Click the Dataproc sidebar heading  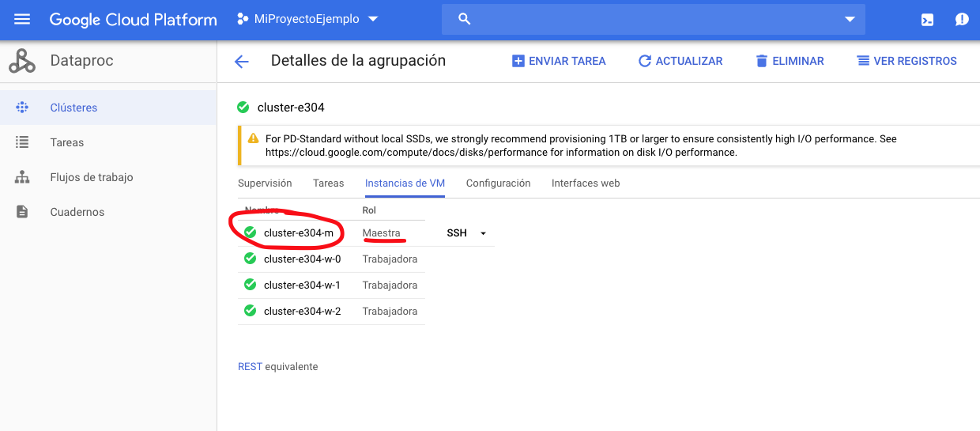81,61
